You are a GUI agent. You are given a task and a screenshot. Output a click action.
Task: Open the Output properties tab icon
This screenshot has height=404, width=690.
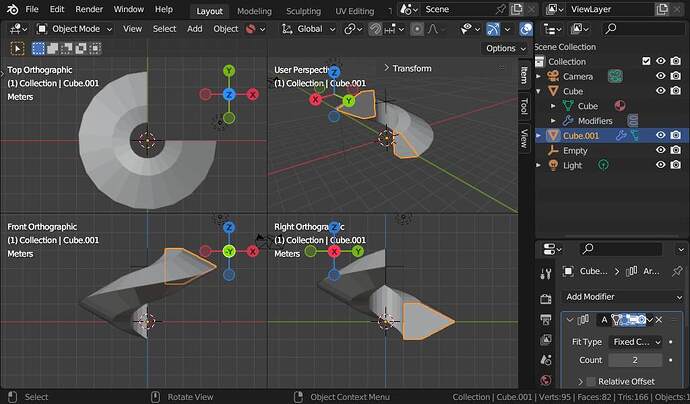[x=546, y=320]
